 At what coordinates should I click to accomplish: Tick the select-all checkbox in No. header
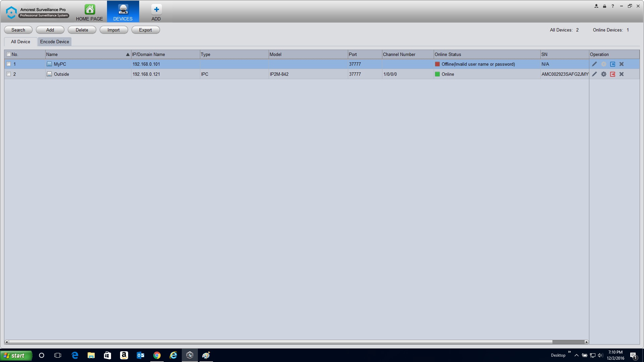point(9,54)
